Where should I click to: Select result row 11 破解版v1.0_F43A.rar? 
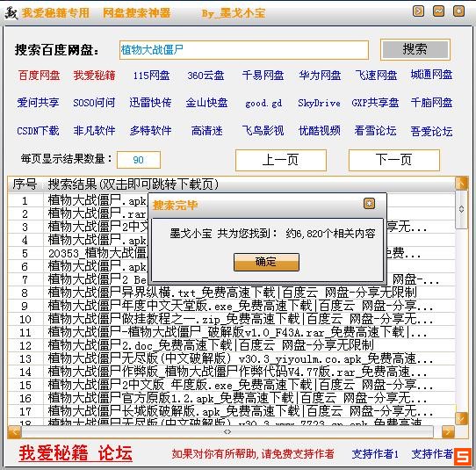tap(231, 332)
